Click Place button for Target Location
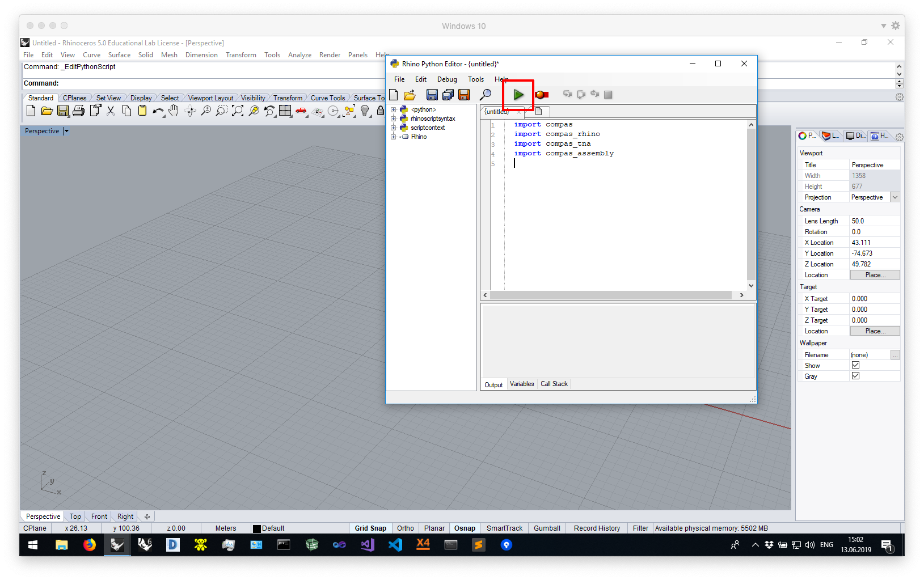Screen dimensions: 924x580 coord(875,331)
